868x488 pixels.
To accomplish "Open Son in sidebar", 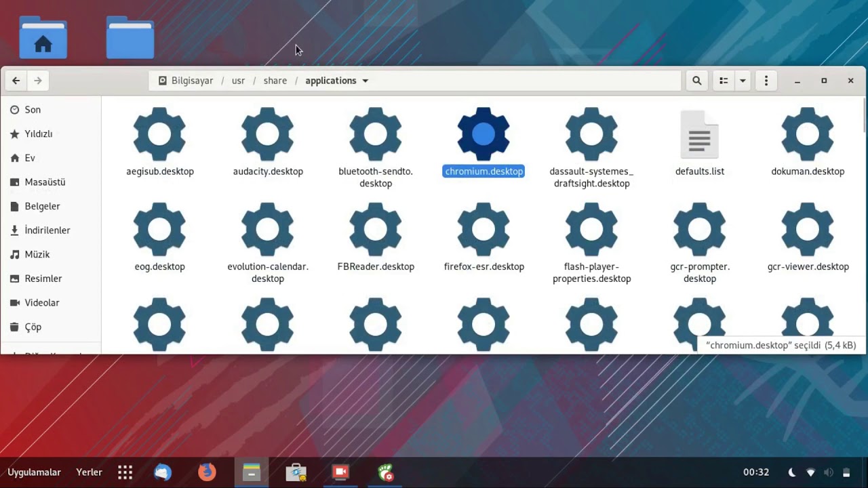I will pyautogui.click(x=51, y=110).
